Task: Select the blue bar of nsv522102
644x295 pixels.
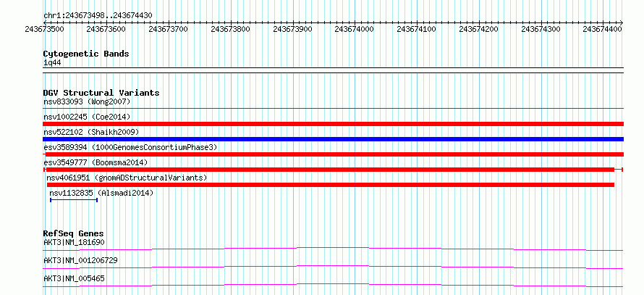Action: coord(334,139)
